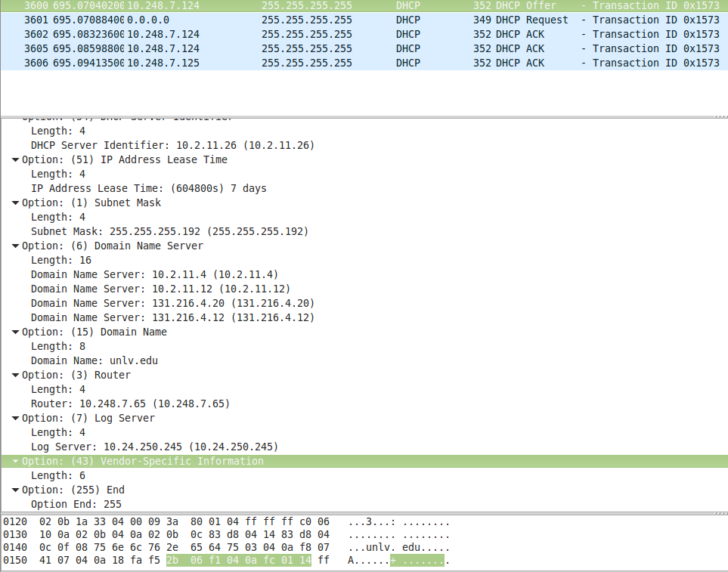Image resolution: width=728 pixels, height=572 pixels.
Task: Select packet 3602 DHCP ACK row
Action: 302,34
